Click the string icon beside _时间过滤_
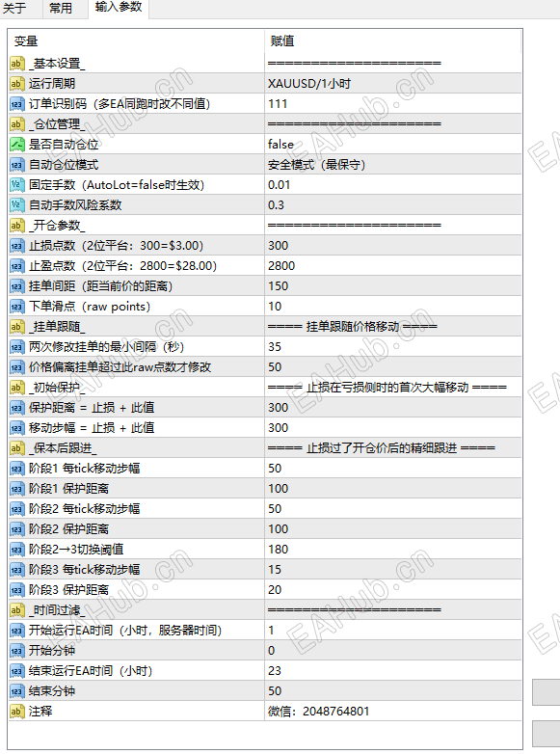 point(16,610)
